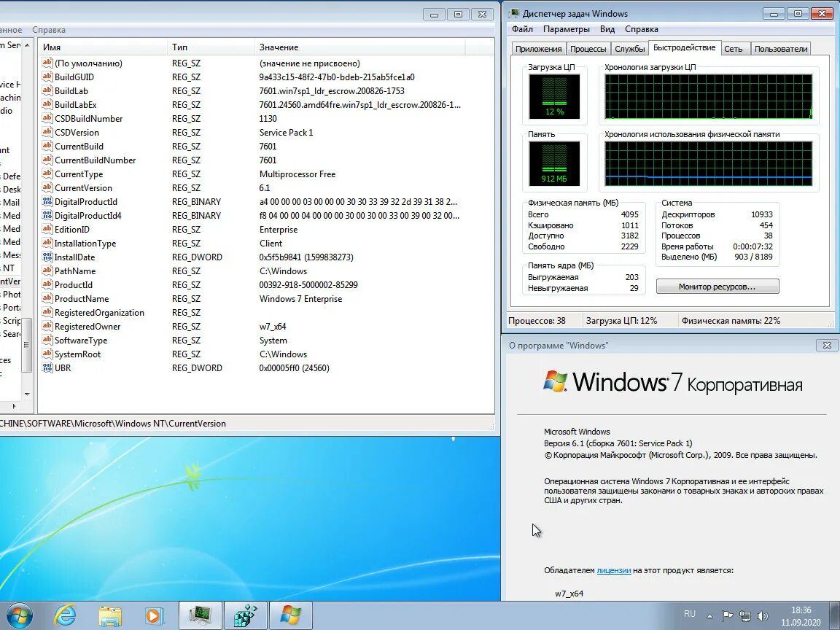Viewport: 840px width, 630px height.
Task: Open the Файл menu in Task Manager
Action: point(522,29)
